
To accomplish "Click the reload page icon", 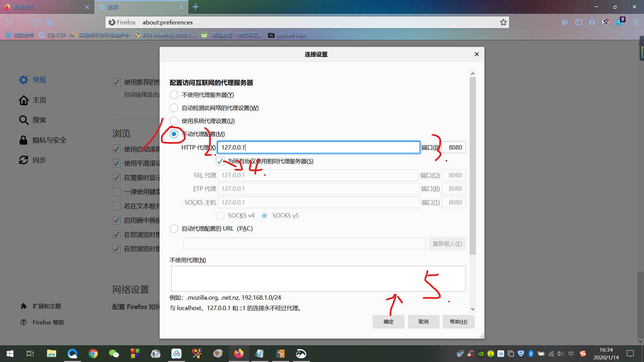I will (x=36, y=22).
